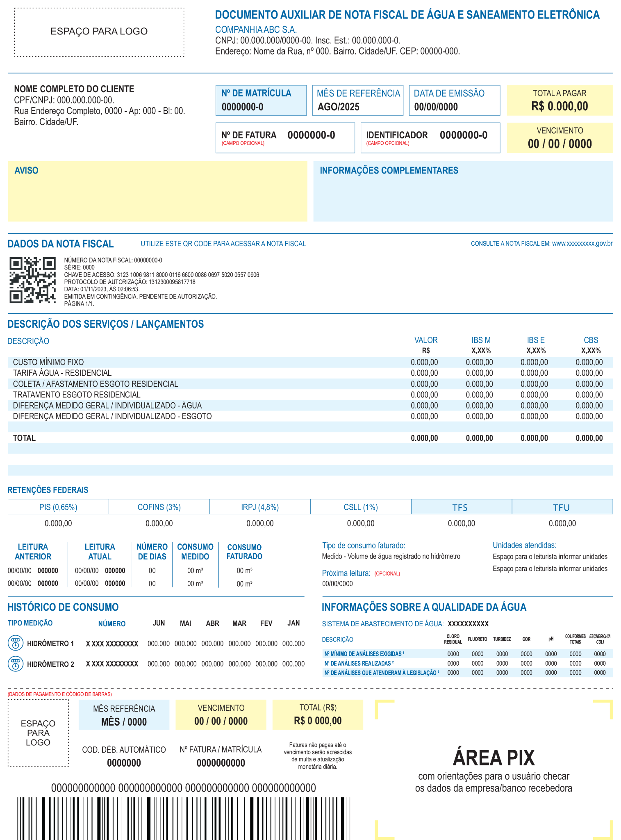The image size is (621, 840).
Task: Click the numeric line above the barcode
Action: [x=184, y=788]
